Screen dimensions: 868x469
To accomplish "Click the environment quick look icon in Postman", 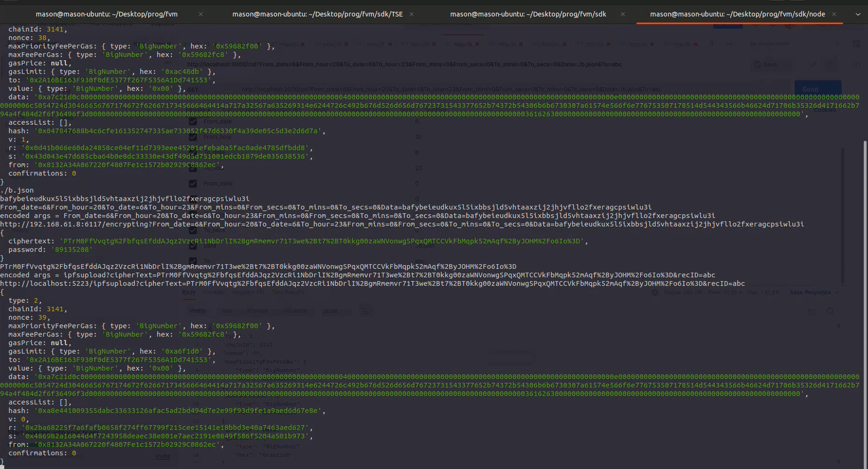I will pyautogui.click(x=856, y=44).
